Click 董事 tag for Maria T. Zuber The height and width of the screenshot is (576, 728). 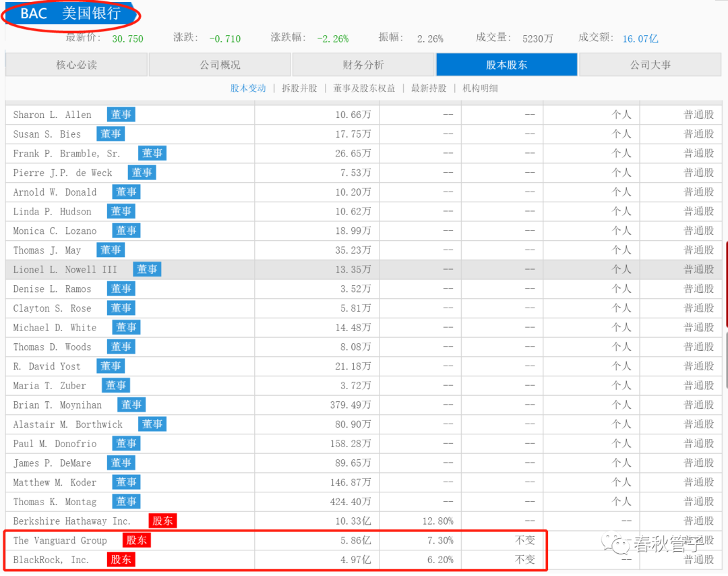116,386
